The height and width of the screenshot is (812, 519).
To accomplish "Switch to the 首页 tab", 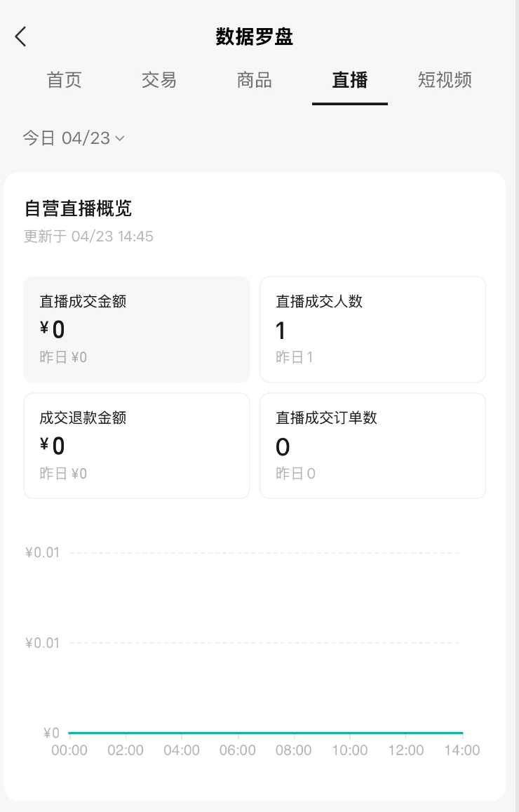I will coord(65,80).
